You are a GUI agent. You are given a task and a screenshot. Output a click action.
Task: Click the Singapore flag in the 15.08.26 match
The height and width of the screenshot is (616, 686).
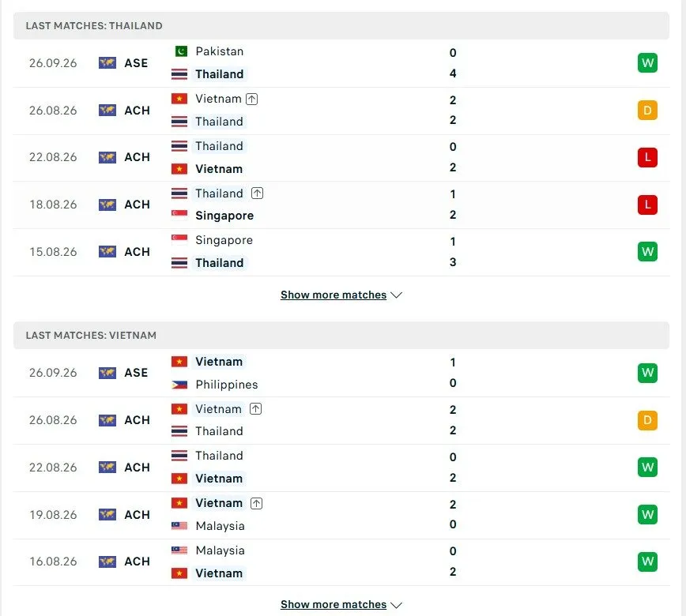click(179, 240)
